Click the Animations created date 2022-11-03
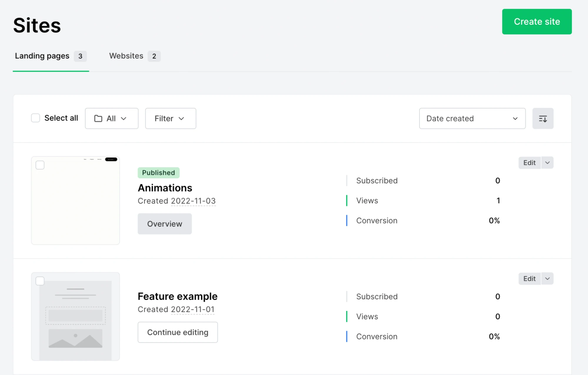Image resolution: width=588 pixels, height=375 pixels. tap(193, 201)
